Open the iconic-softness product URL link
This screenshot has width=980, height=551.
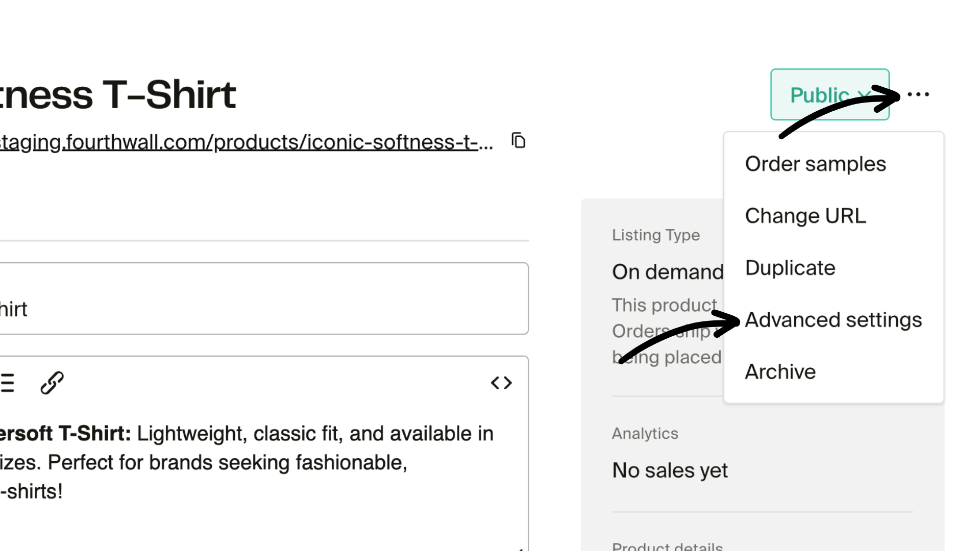(245, 142)
